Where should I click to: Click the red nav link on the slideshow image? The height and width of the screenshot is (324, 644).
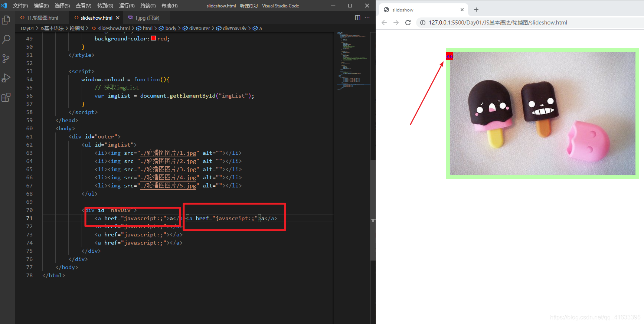pyautogui.click(x=450, y=56)
